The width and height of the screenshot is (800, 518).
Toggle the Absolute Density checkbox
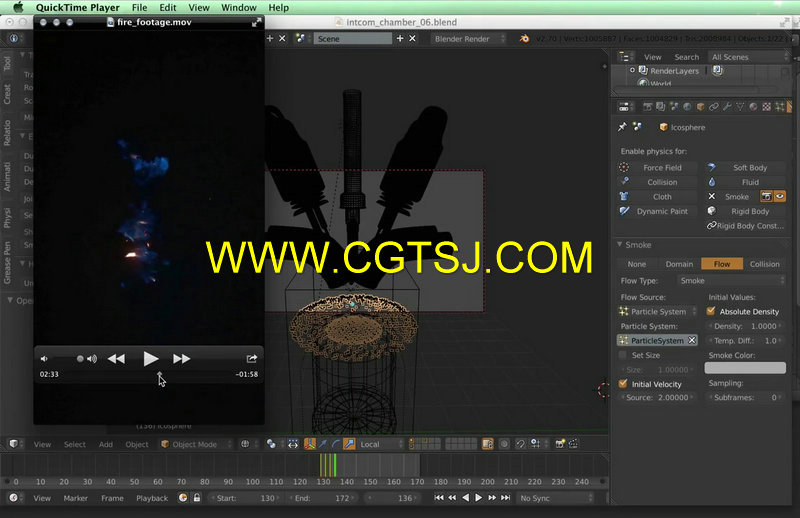[x=711, y=311]
